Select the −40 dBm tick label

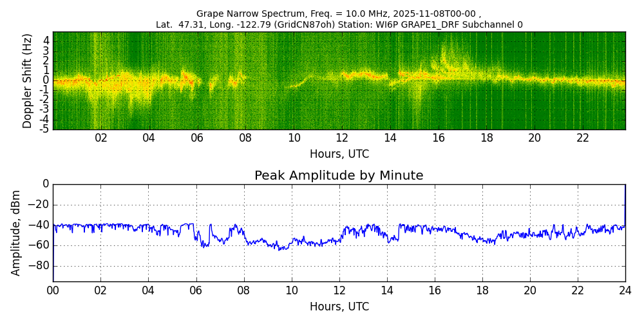(x=37, y=225)
